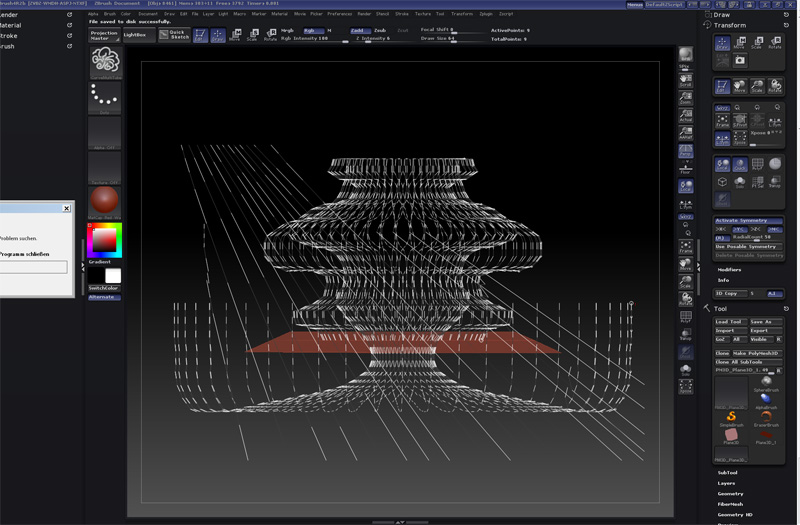Click Programm schließen in dialog
This screenshot has height=525, width=800.
[24, 254]
